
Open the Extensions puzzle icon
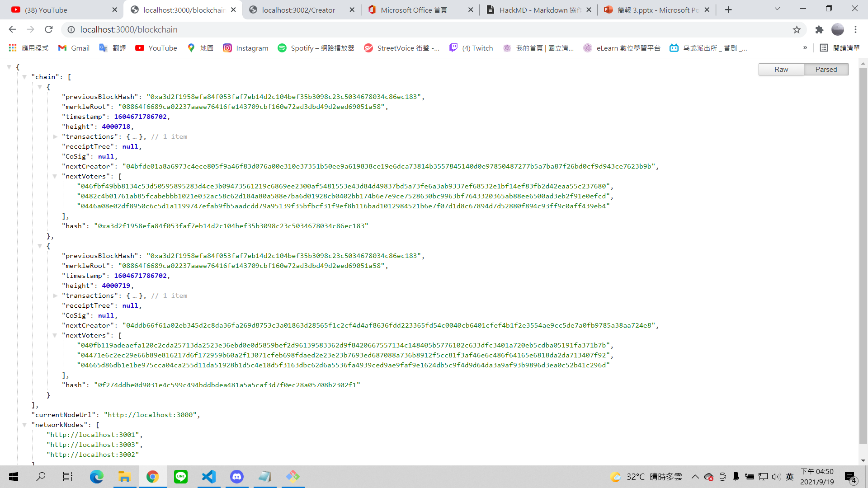pos(819,29)
